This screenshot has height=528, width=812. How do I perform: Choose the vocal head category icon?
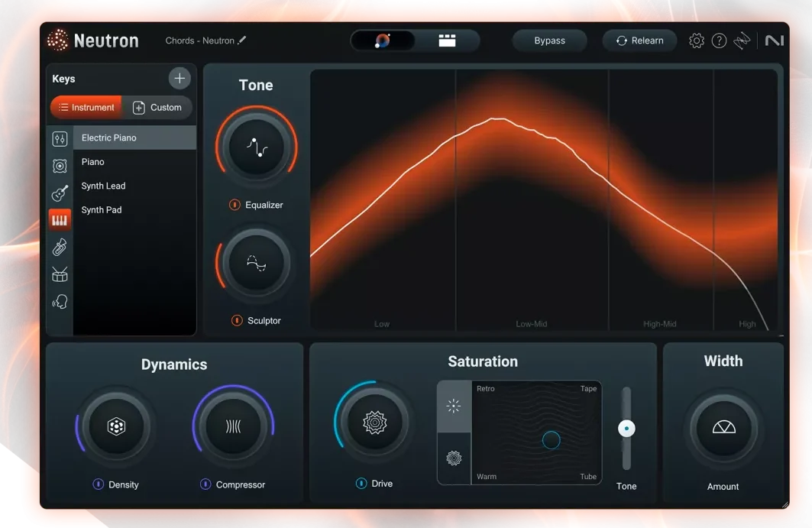(x=60, y=302)
